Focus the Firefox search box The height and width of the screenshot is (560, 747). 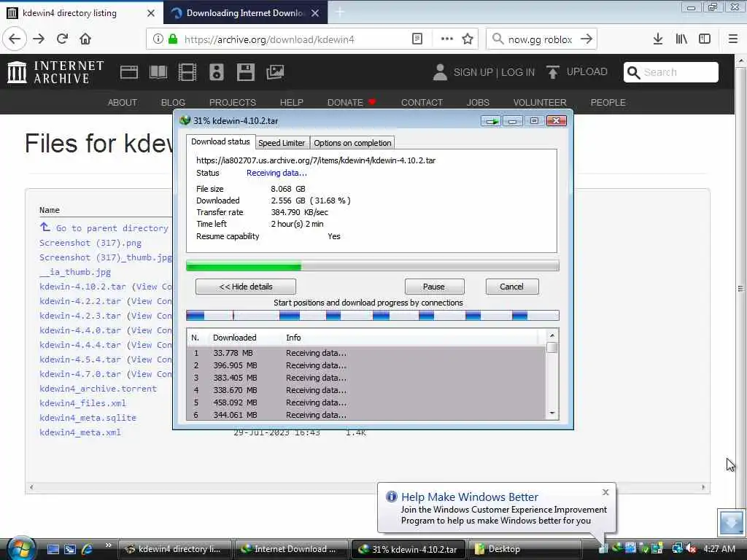tap(542, 39)
